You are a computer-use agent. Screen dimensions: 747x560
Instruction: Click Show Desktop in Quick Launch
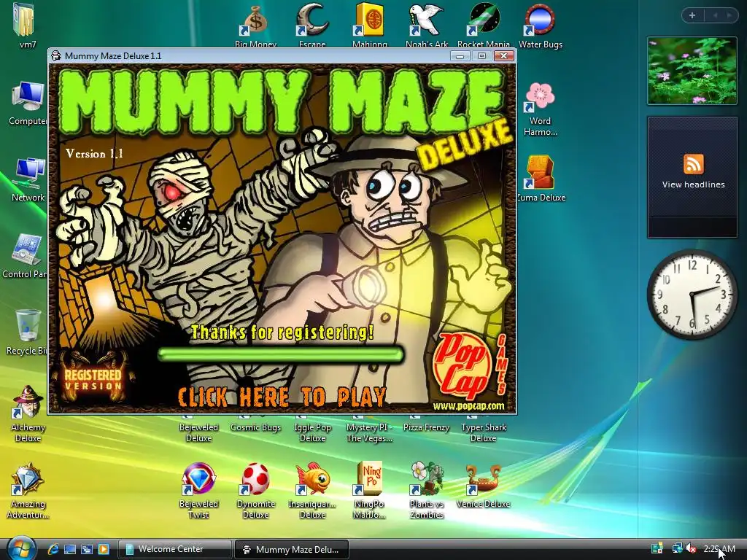click(x=70, y=549)
